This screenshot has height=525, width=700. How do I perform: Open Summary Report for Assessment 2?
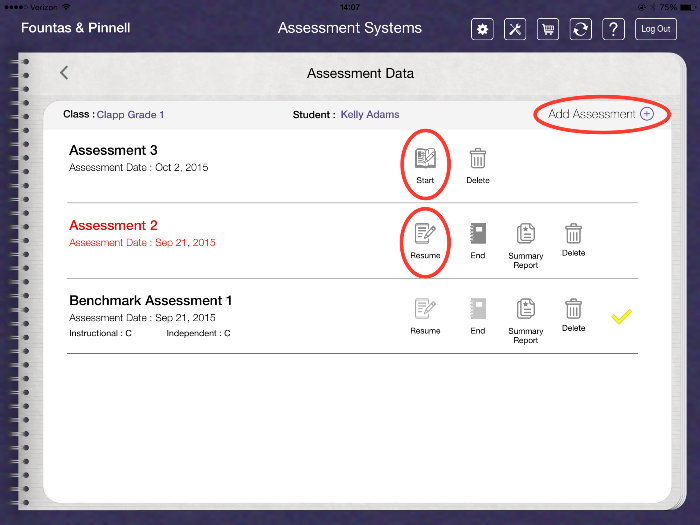pyautogui.click(x=525, y=246)
